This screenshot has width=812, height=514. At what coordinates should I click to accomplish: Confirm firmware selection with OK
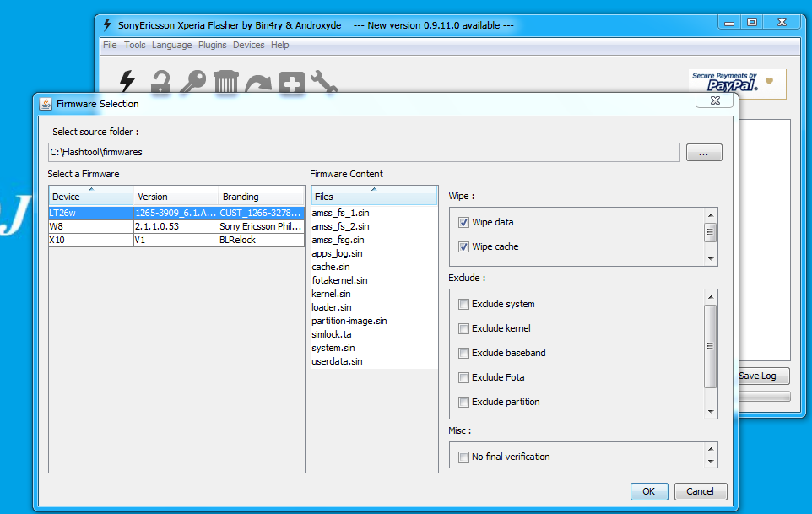coord(649,491)
